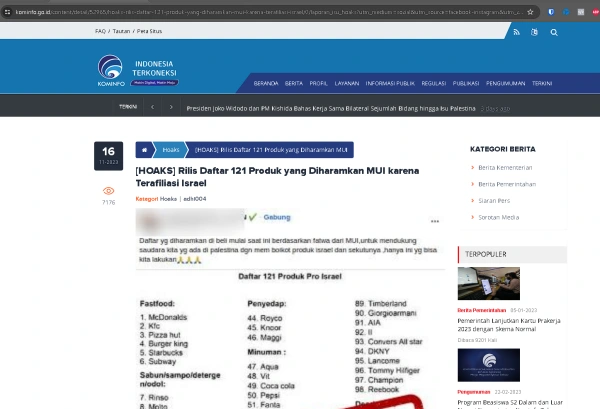Click the red Pengumuman tag
The width and height of the screenshot is (600, 409).
click(x=474, y=392)
